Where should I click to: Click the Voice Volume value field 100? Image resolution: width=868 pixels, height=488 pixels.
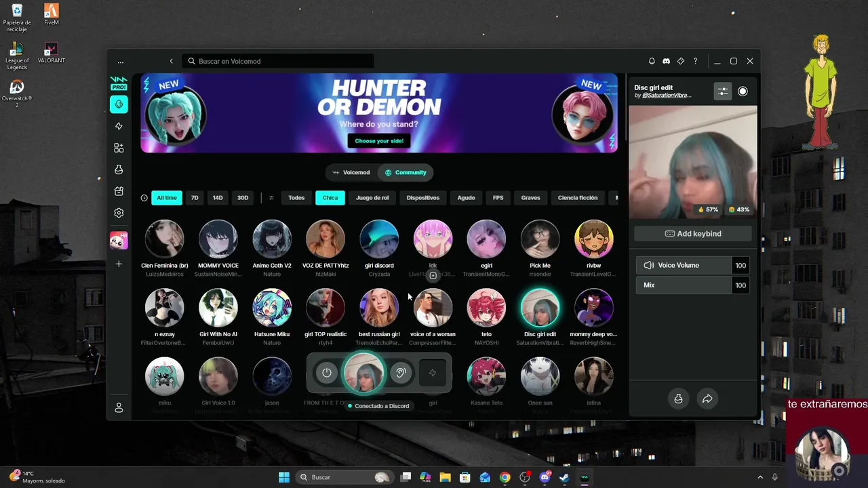pos(741,265)
